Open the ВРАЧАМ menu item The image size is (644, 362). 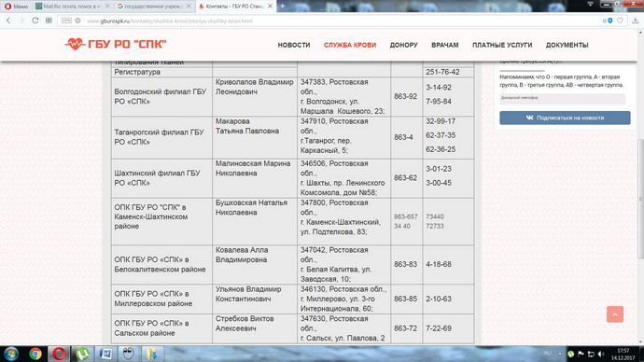[445, 45]
